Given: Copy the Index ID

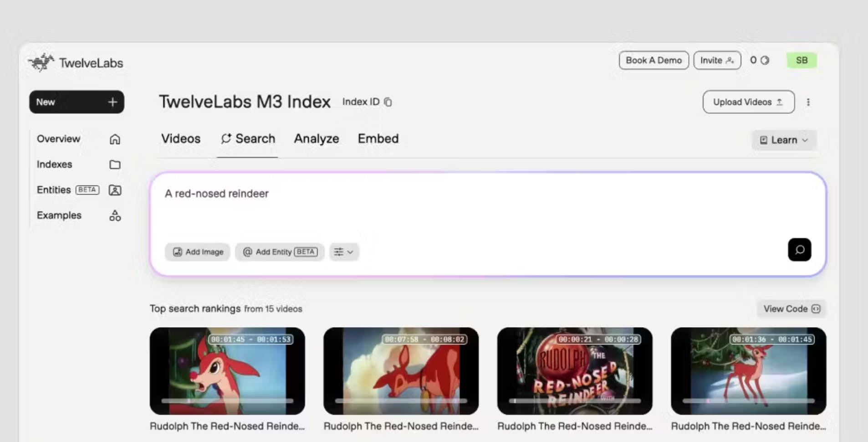Looking at the screenshot, I should 388,102.
